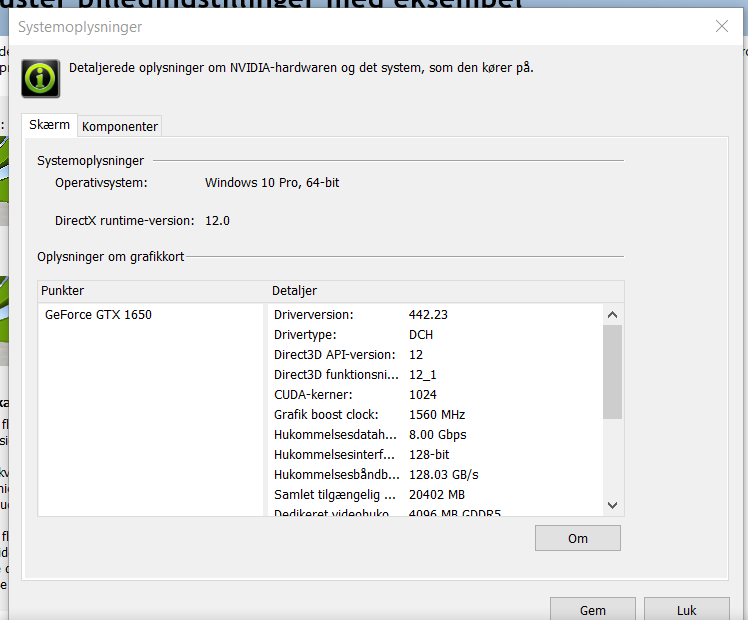The image size is (748, 620).
Task: Click the Oplysninger om grafikkort heading
Action: (111, 257)
